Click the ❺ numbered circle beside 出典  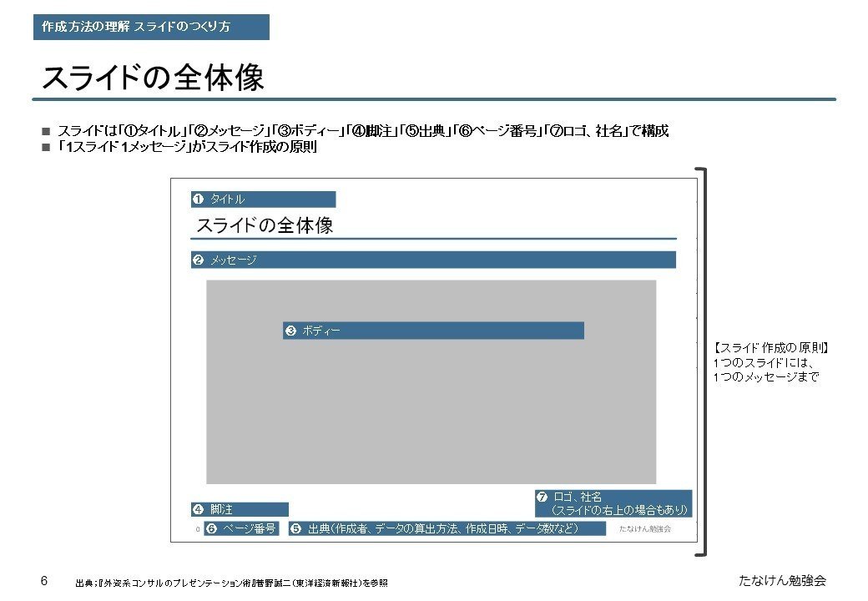click(294, 528)
